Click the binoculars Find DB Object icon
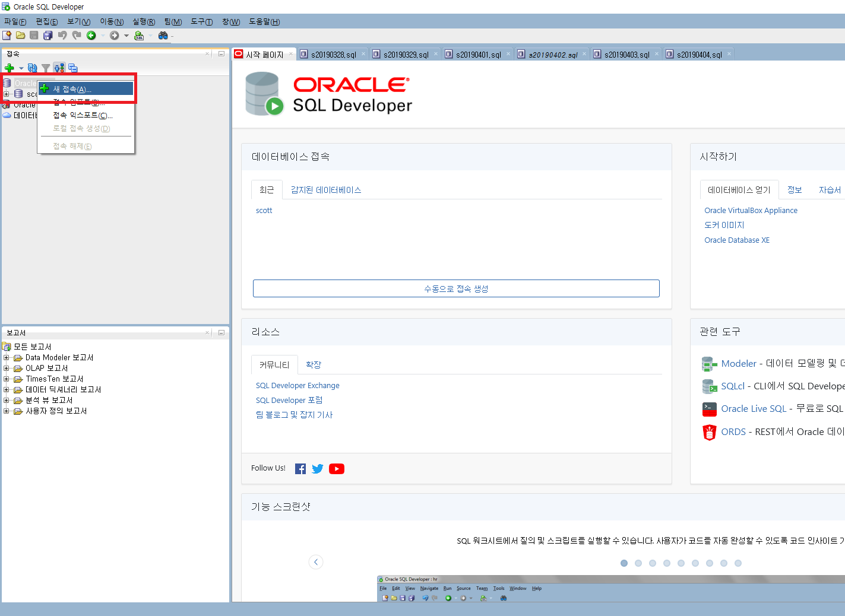 click(163, 36)
